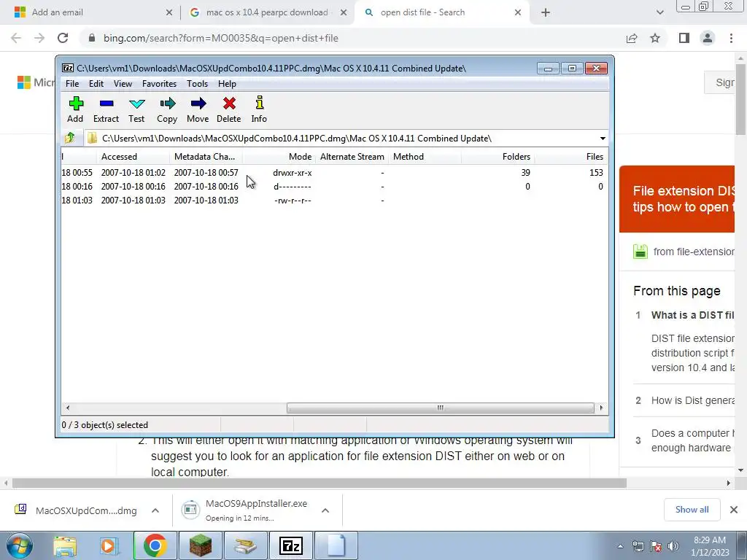The height and width of the screenshot is (560, 747).
Task: Open a new Chrome tab
Action: tap(546, 13)
